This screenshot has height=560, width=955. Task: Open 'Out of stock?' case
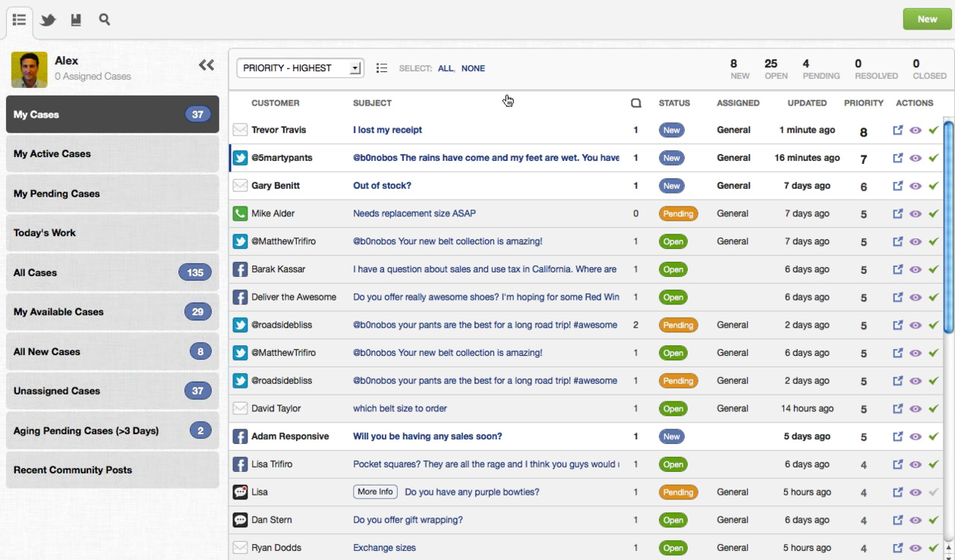coord(382,186)
